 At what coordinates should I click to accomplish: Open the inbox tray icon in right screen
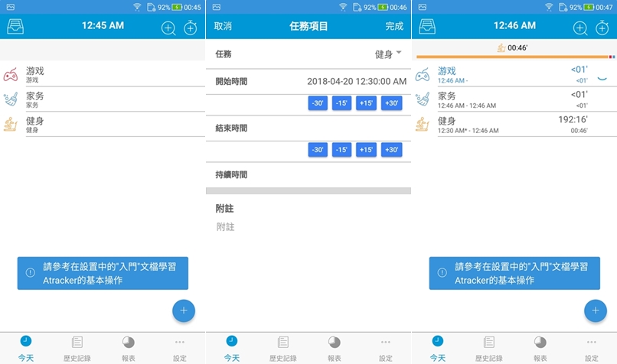click(x=427, y=26)
